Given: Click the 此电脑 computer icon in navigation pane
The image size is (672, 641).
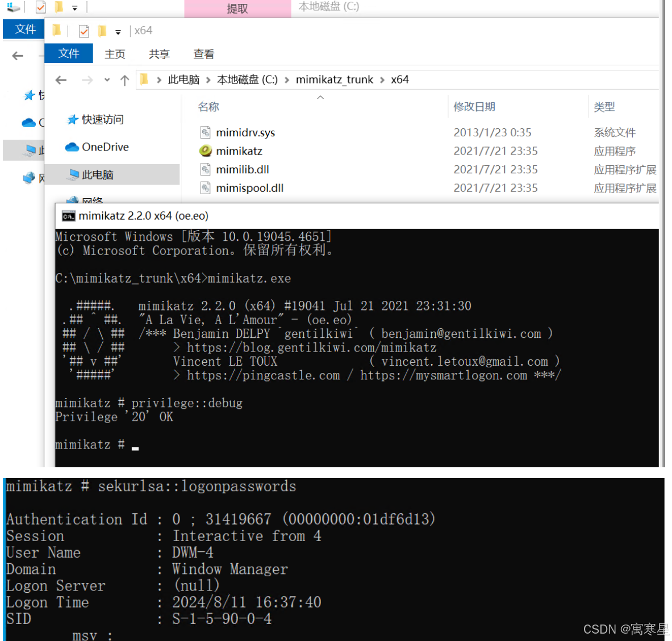Looking at the screenshot, I should 74,174.
